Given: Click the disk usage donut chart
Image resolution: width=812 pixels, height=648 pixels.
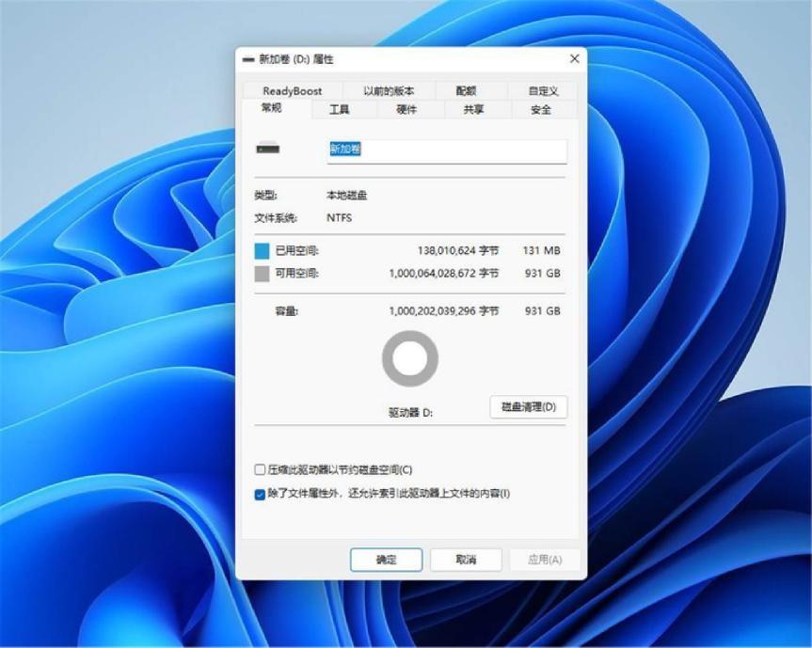Looking at the screenshot, I should 410,358.
